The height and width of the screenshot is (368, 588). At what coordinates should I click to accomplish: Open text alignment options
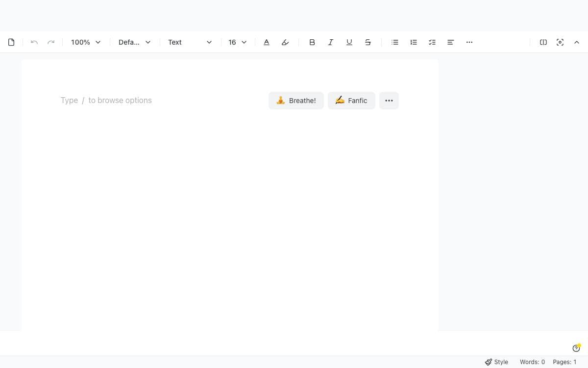tap(451, 42)
